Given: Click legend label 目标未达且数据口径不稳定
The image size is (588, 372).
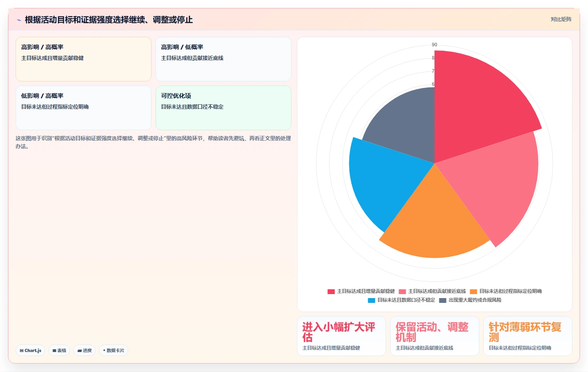Looking at the screenshot, I should (406, 300).
